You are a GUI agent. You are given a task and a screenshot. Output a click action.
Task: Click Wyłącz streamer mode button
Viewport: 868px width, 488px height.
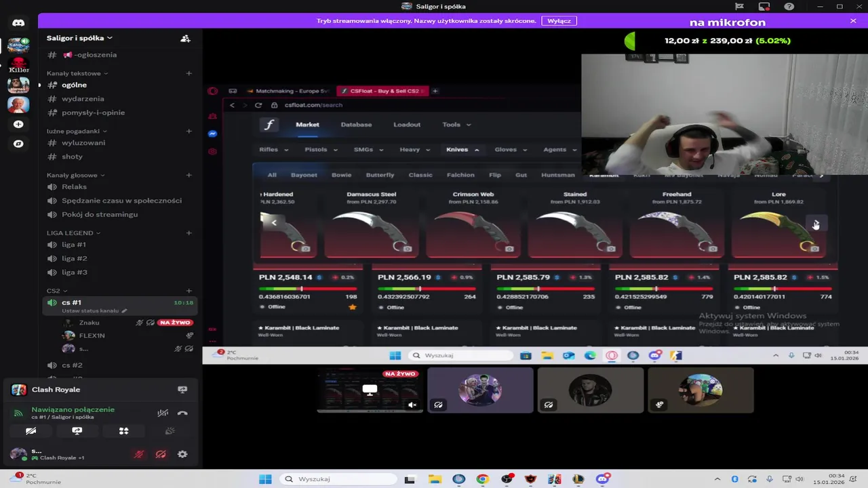pos(559,21)
